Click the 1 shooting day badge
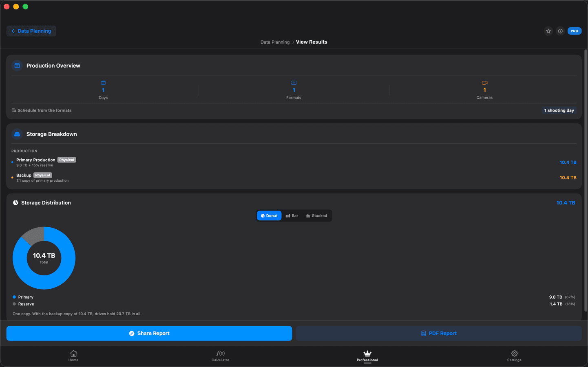Viewport: 588px width, 367px height. point(559,110)
